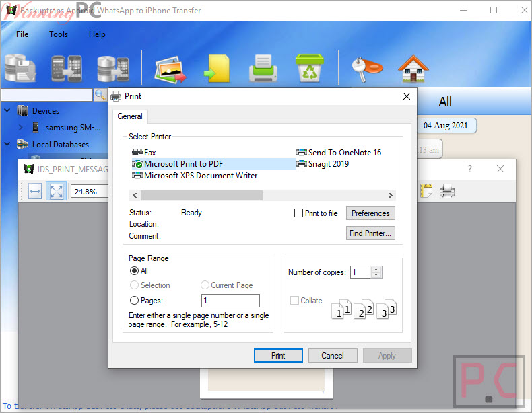Select the Pages radio button
This screenshot has height=413, width=532.
pyautogui.click(x=135, y=301)
